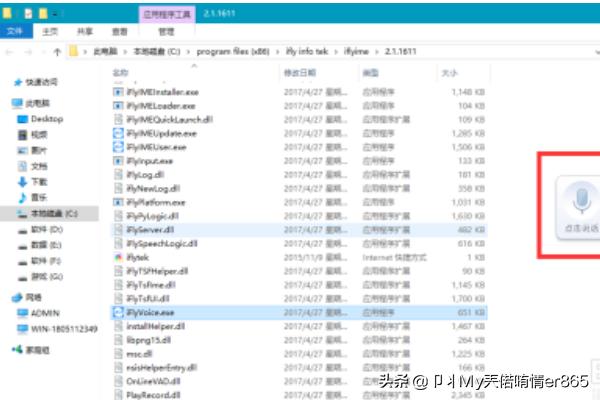600x400 pixels.
Task: Open the WIN-1805112349 network computer
Action: pyautogui.click(x=64, y=329)
